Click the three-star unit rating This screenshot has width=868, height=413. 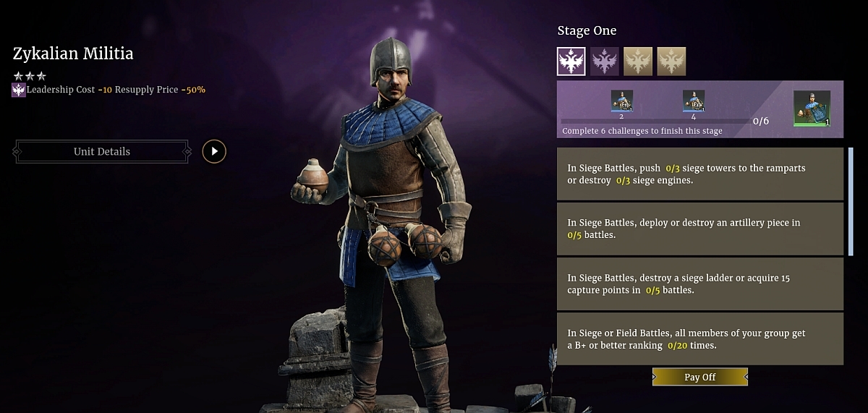tap(30, 76)
